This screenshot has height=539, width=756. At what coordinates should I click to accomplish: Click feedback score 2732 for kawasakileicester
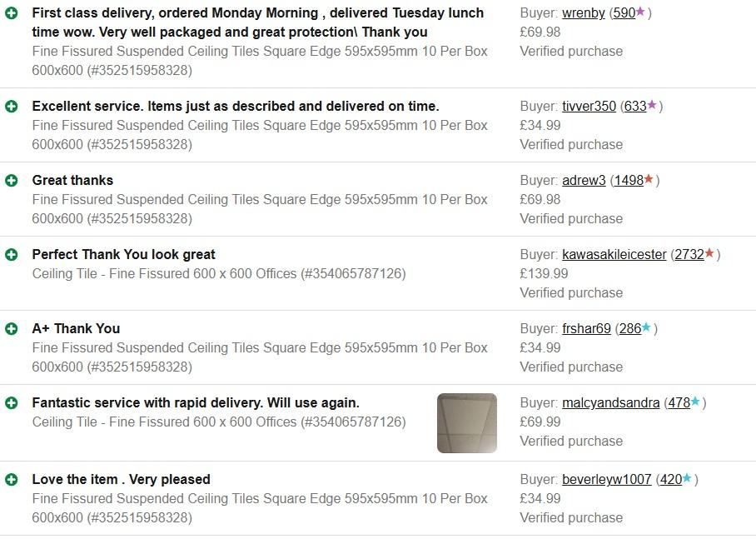click(689, 255)
